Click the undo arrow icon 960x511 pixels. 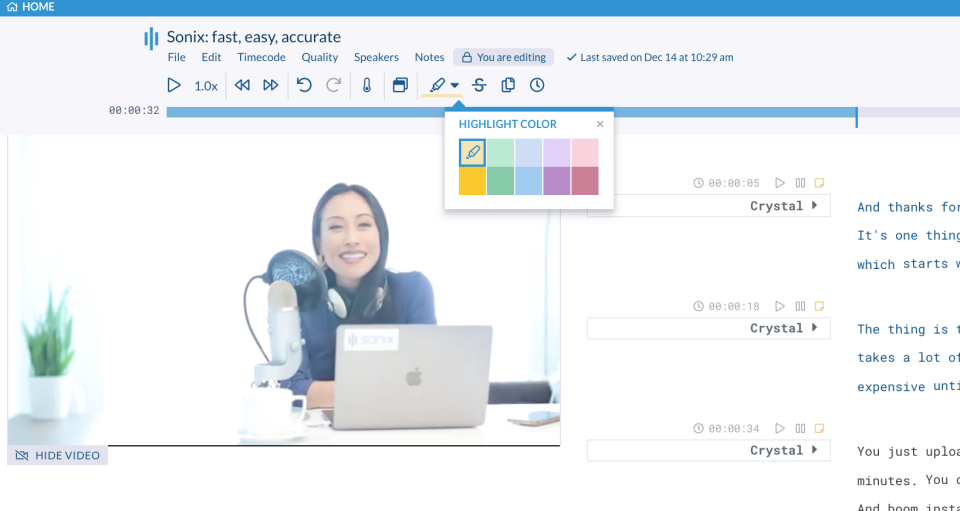[305, 86]
